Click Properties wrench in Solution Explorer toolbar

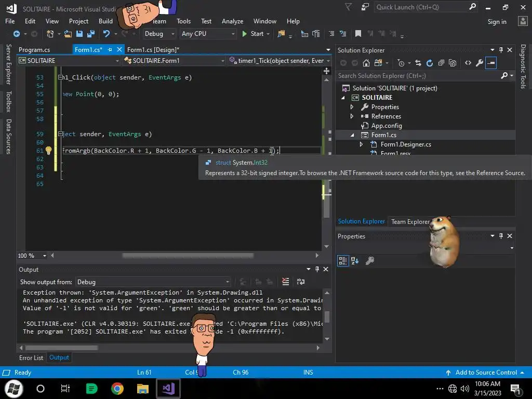point(480,63)
